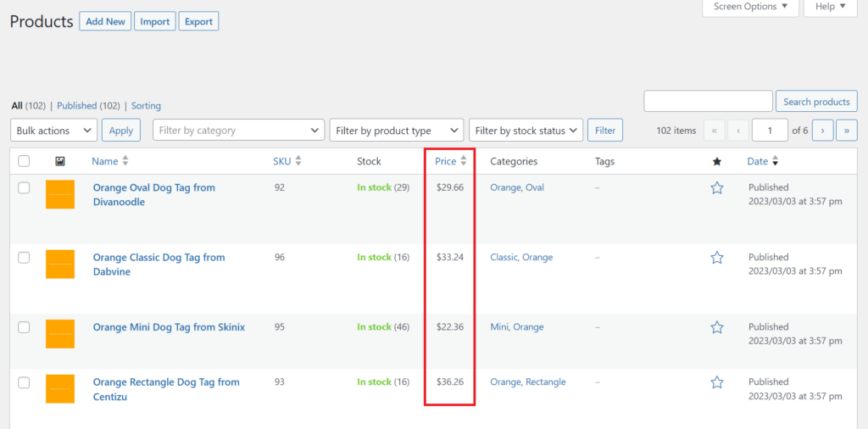
Task: Click the current page number field
Action: (x=770, y=131)
